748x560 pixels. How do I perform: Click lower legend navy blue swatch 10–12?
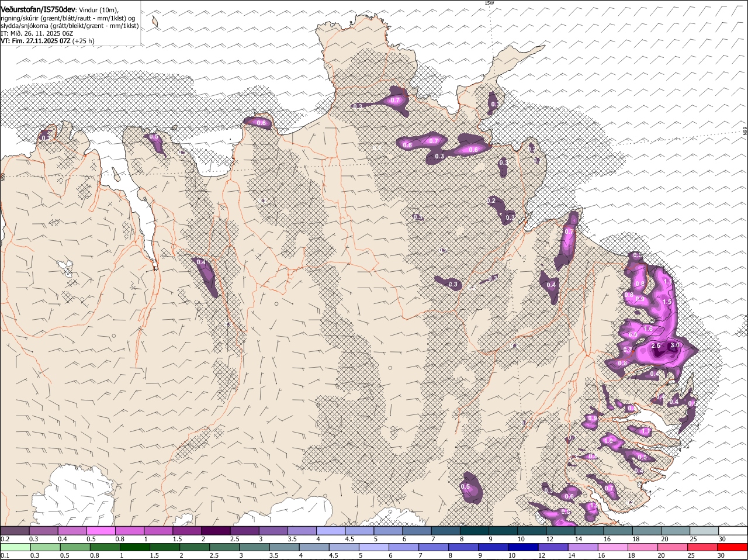pos(524,548)
